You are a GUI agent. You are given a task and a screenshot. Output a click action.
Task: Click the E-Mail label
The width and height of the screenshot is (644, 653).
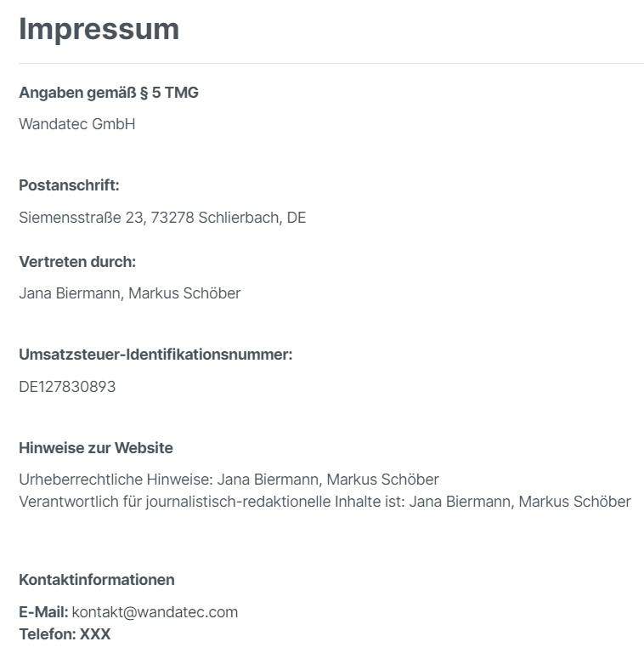click(43, 612)
